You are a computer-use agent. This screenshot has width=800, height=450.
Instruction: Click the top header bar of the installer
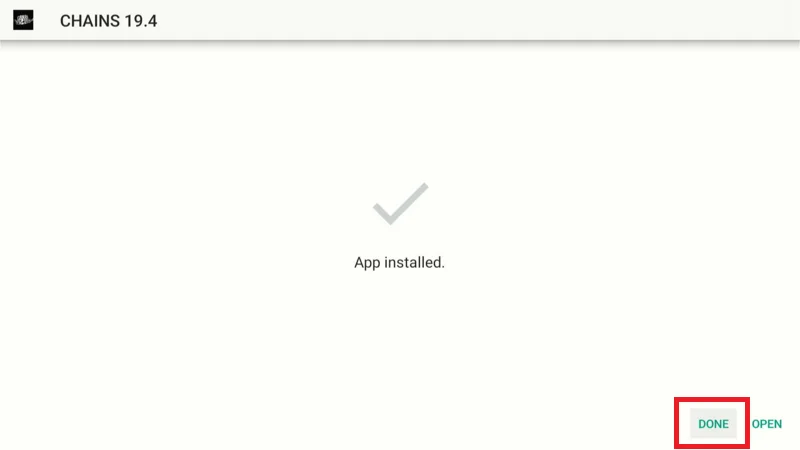pos(400,20)
